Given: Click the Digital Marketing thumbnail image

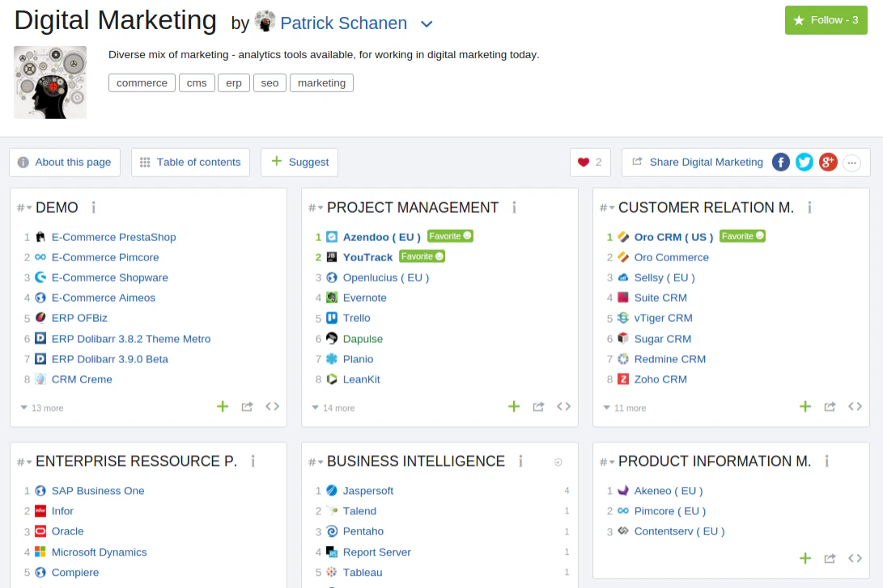Looking at the screenshot, I should pos(49,82).
